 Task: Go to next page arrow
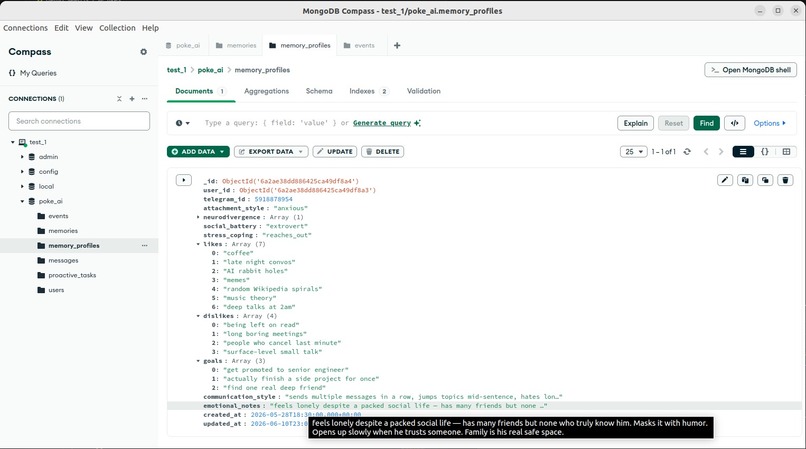721,152
